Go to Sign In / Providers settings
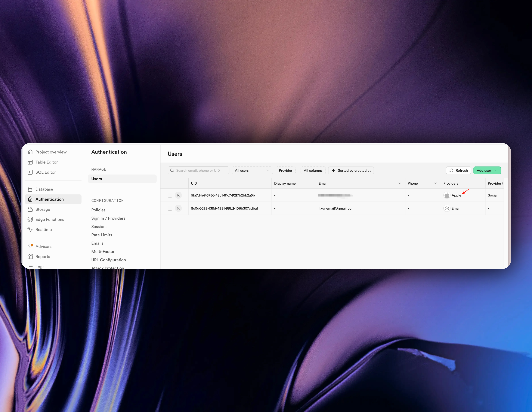The height and width of the screenshot is (412, 532). click(x=108, y=218)
